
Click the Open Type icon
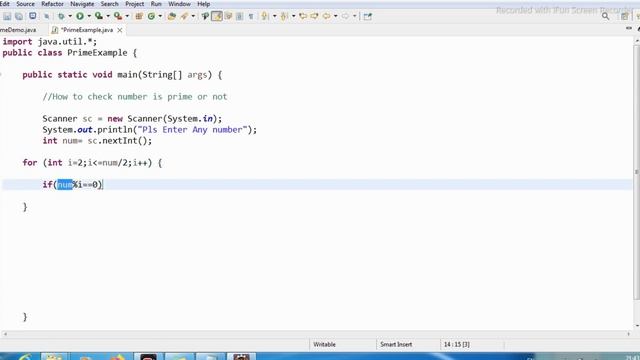point(172,16)
